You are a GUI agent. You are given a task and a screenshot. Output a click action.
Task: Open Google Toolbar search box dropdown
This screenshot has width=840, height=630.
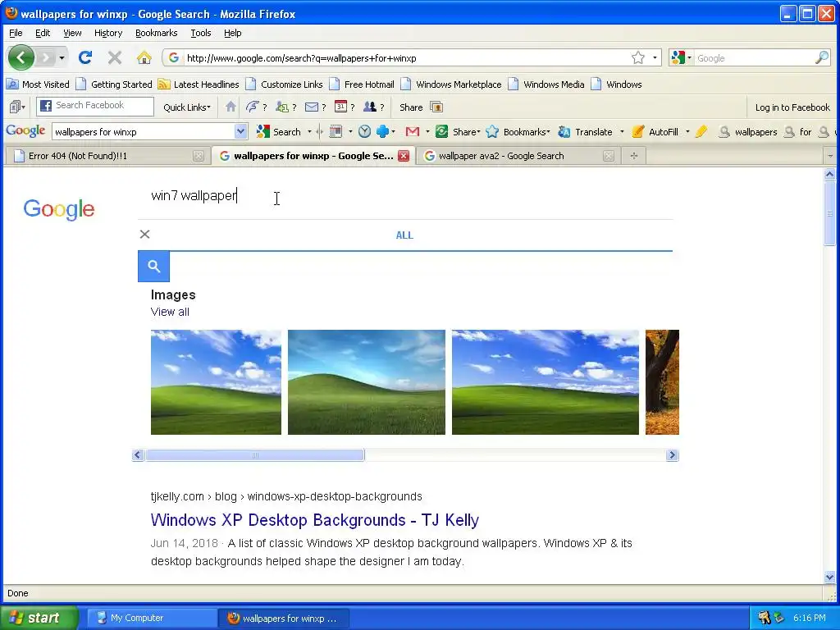[x=240, y=131]
